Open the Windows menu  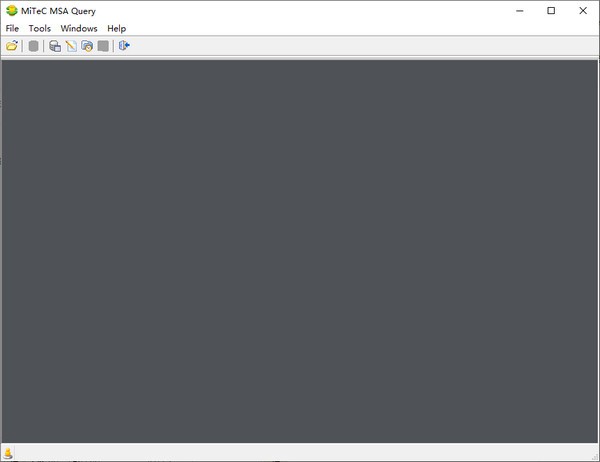point(79,28)
